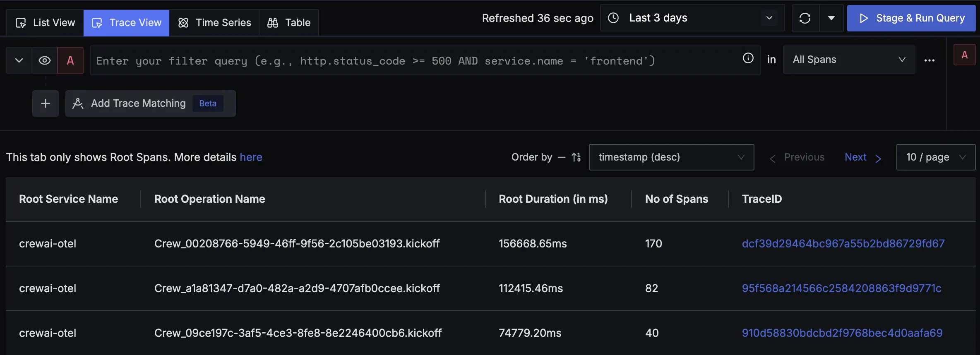
Task: Click the A badge in right sidebar
Action: (x=964, y=55)
